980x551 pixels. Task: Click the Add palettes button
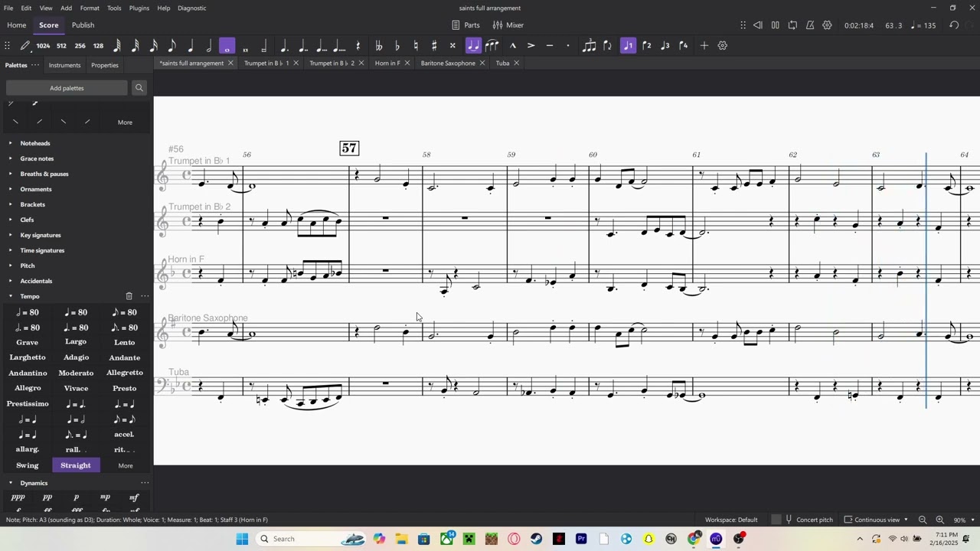click(x=67, y=88)
